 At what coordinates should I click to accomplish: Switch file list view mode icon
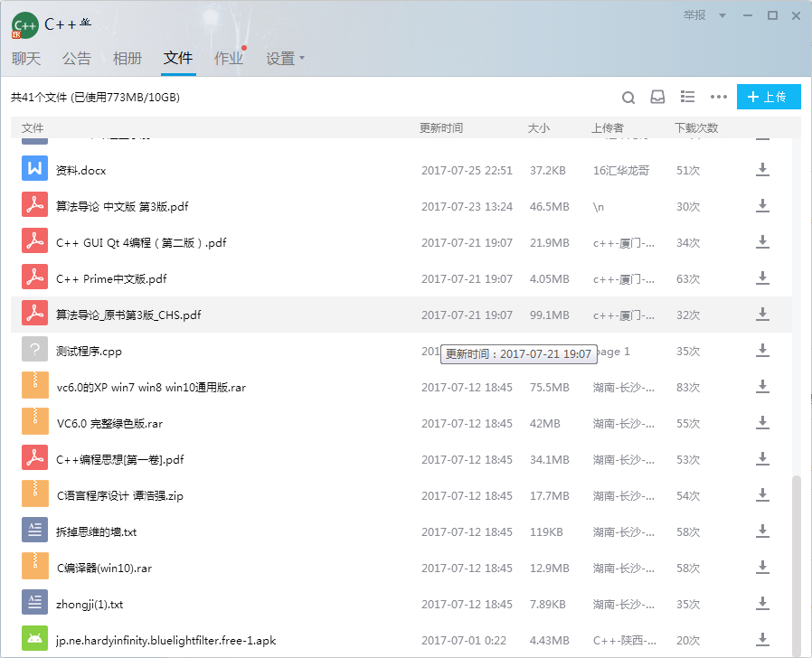click(688, 97)
